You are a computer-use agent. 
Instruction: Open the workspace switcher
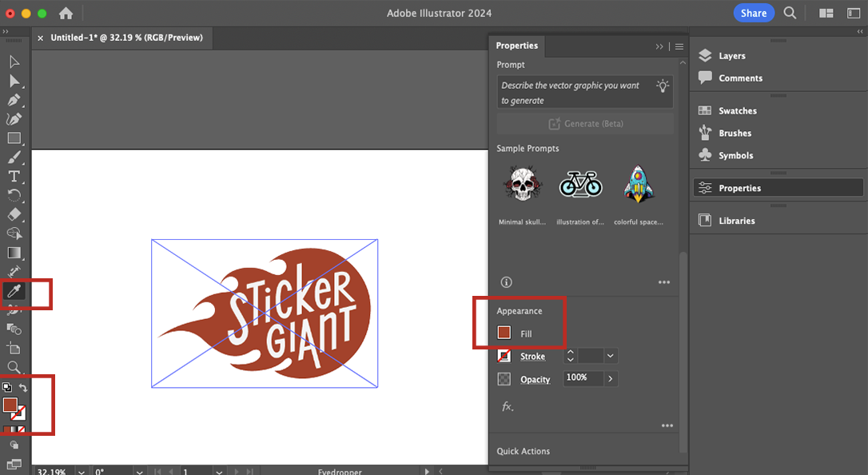click(x=853, y=14)
